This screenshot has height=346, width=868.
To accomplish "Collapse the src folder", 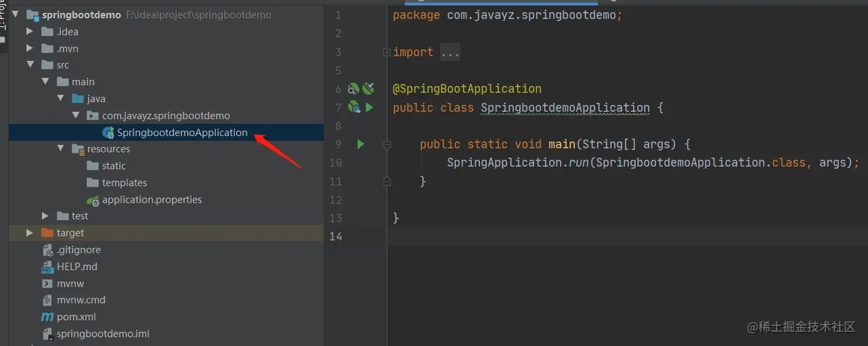I will coord(29,65).
